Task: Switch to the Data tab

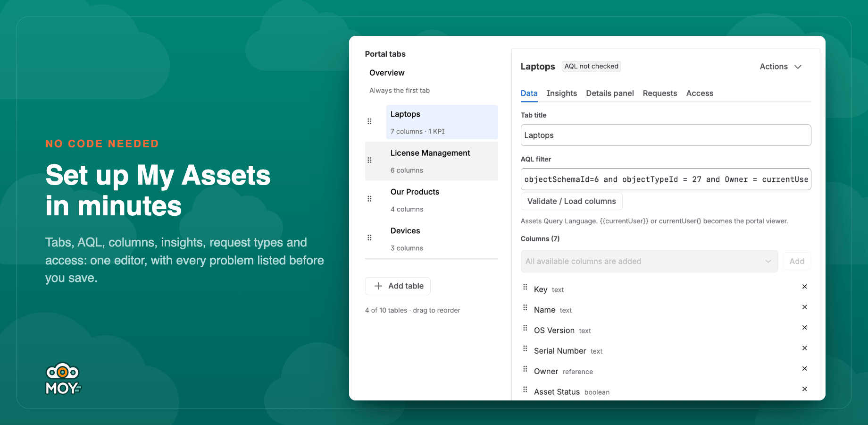Action: coord(529,93)
